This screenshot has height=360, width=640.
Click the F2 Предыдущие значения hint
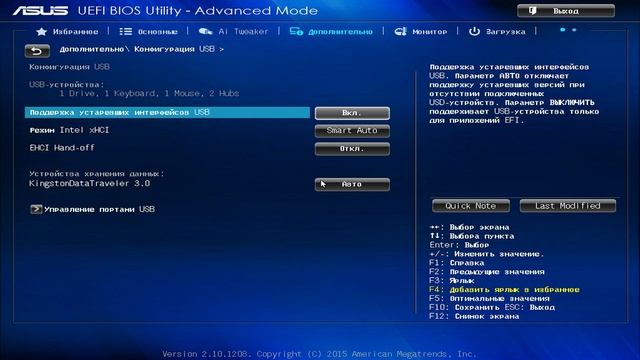(487, 272)
